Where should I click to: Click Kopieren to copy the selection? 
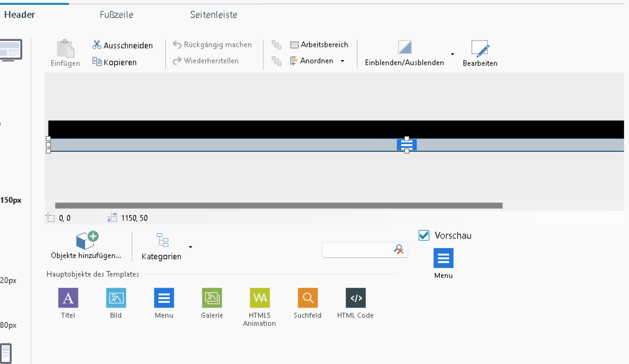click(x=115, y=62)
